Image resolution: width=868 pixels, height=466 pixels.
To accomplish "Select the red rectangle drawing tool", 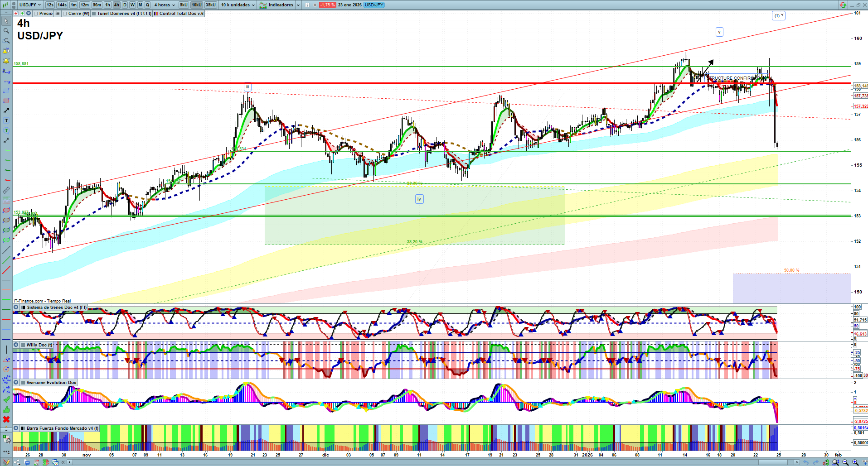I will (x=6, y=101).
